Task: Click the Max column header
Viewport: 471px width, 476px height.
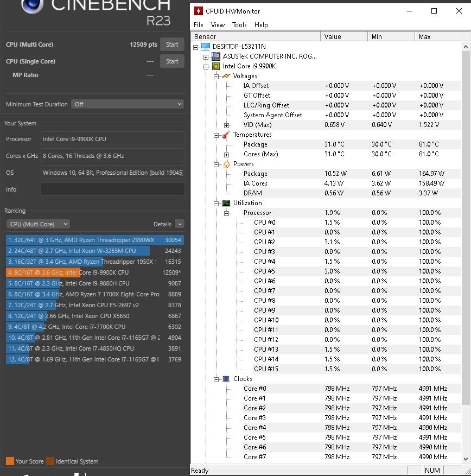Action: pos(438,36)
